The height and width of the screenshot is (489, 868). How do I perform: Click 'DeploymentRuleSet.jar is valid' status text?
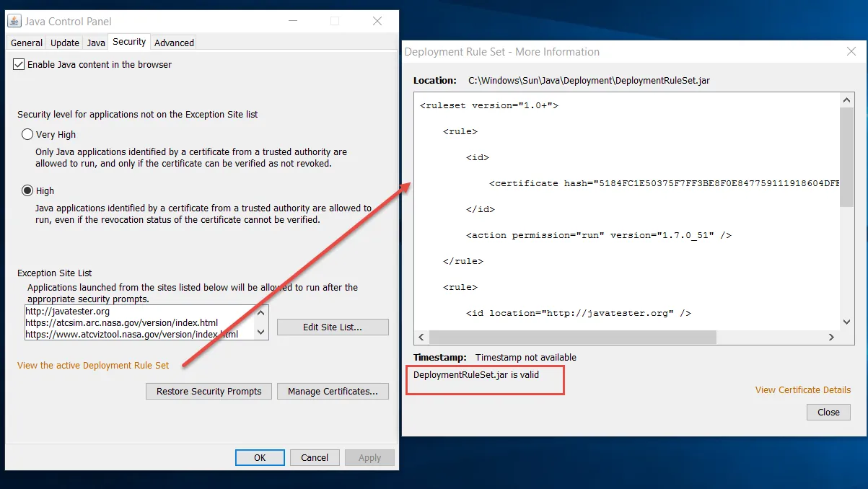pyautogui.click(x=476, y=375)
